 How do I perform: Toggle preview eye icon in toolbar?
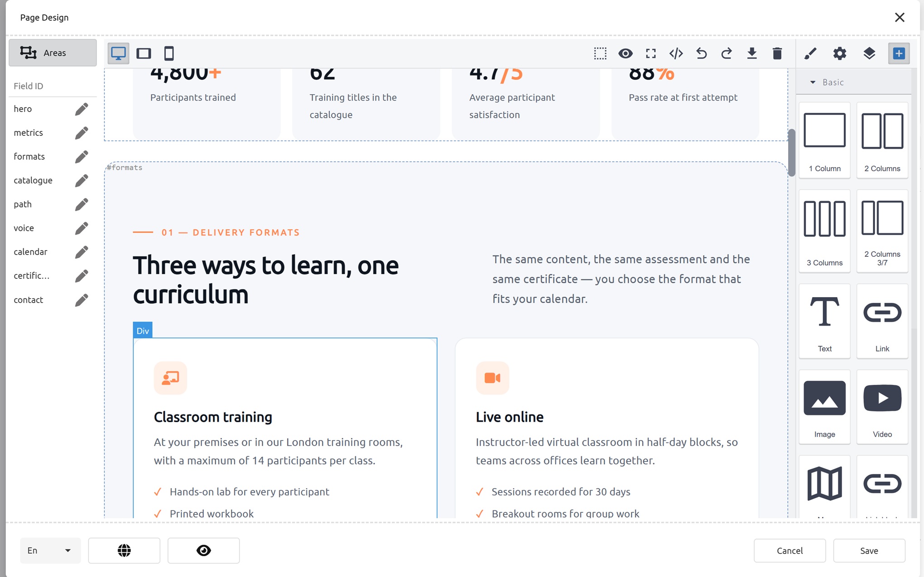[x=626, y=53]
